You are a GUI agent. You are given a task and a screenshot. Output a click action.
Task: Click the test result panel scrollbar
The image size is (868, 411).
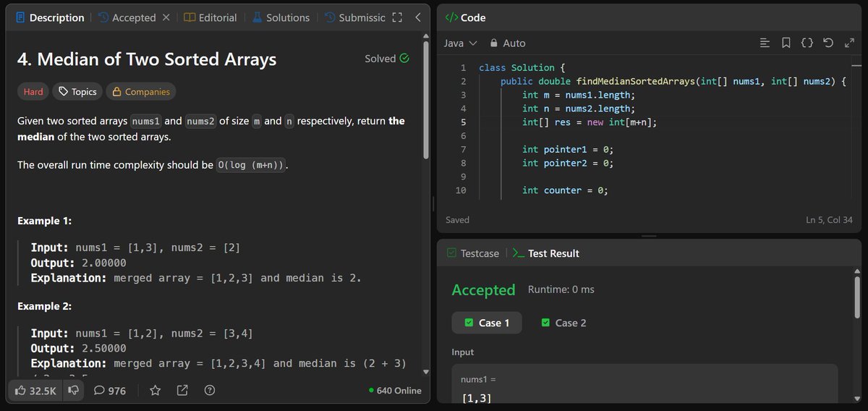(859, 297)
